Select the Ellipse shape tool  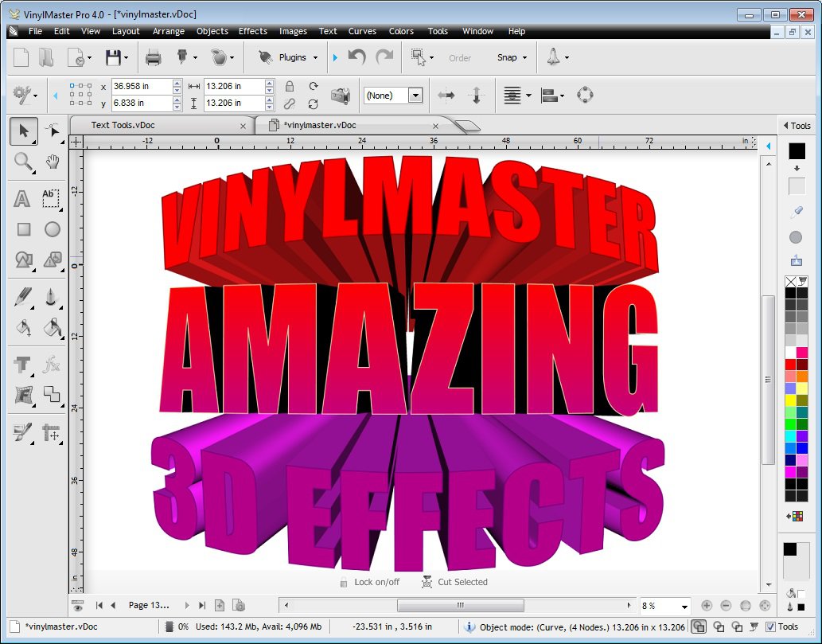[x=53, y=229]
